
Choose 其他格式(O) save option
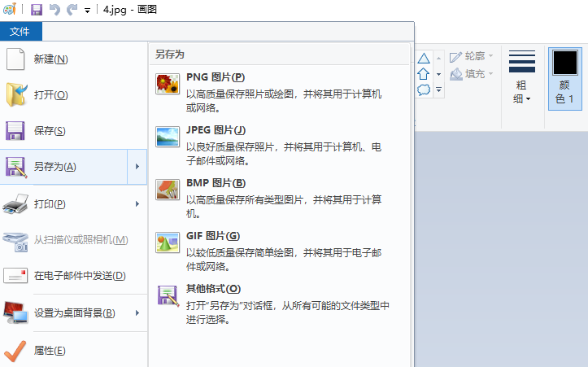click(280, 304)
